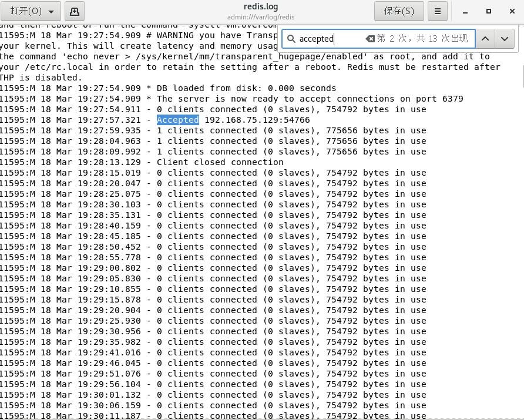Click the 'THP is disabled.' line
The height and width of the screenshot is (420, 524).
tap(41, 78)
